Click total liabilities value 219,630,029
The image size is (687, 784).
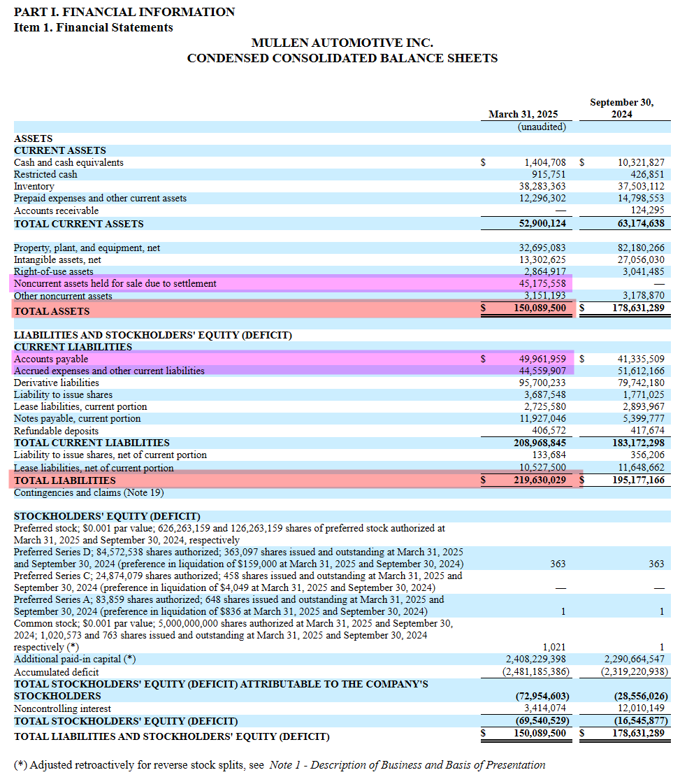coord(540,480)
